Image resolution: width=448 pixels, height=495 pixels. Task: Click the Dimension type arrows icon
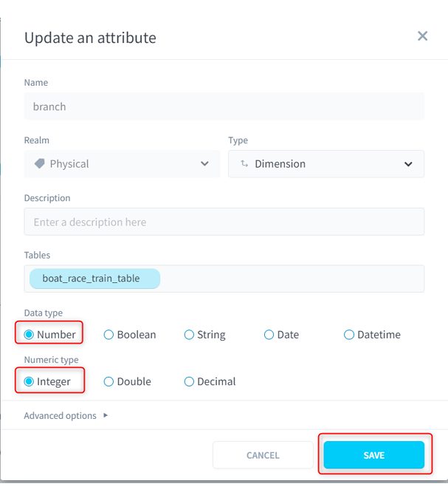(244, 163)
